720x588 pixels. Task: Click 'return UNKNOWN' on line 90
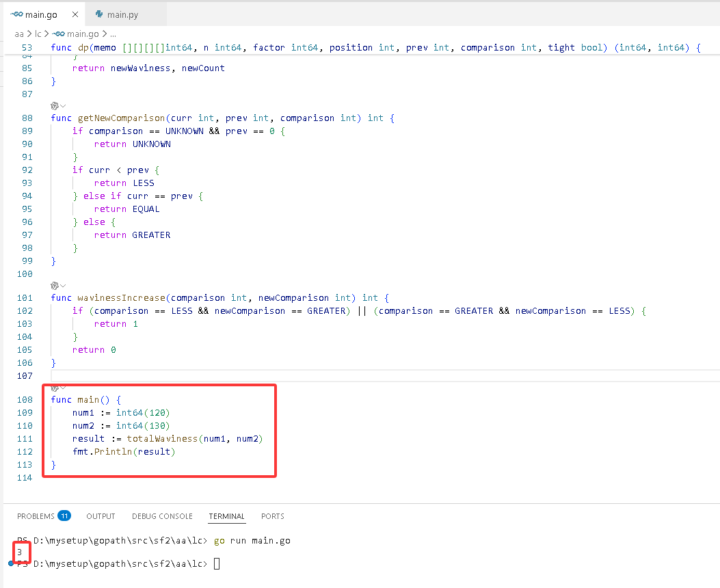132,144
